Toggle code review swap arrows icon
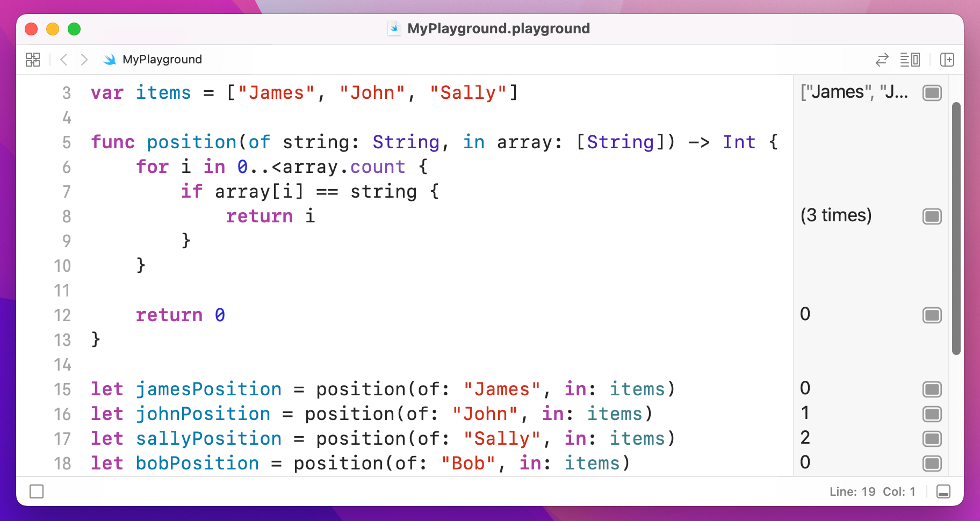The image size is (980, 521). point(882,60)
